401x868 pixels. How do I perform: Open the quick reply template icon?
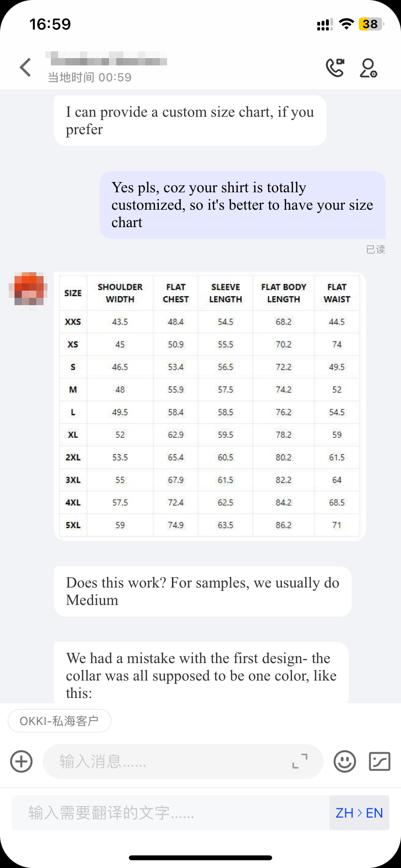pyautogui.click(x=380, y=761)
